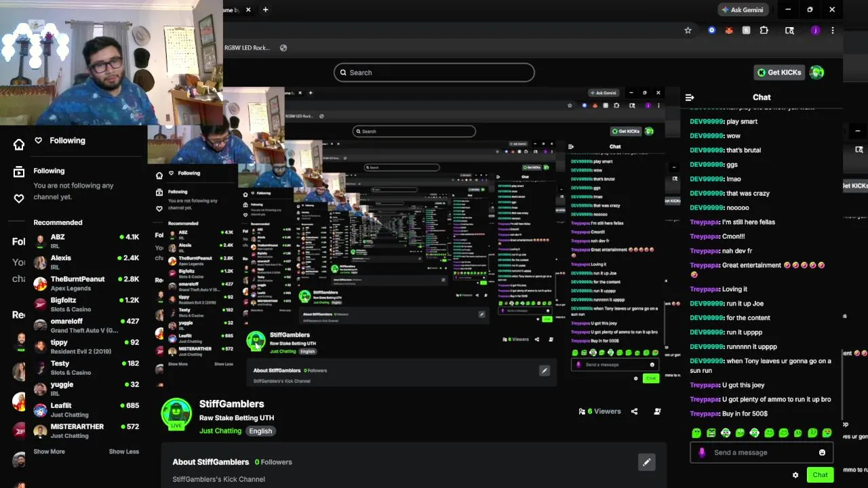Focus the outermost Send a message input

761,453
